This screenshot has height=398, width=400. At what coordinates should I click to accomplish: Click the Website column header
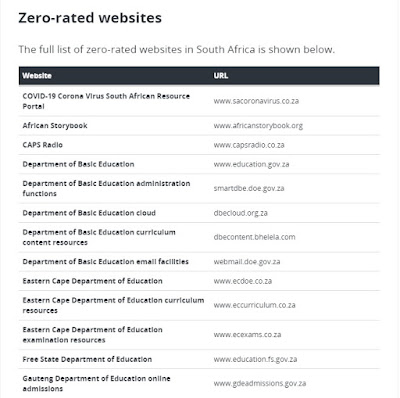click(37, 76)
